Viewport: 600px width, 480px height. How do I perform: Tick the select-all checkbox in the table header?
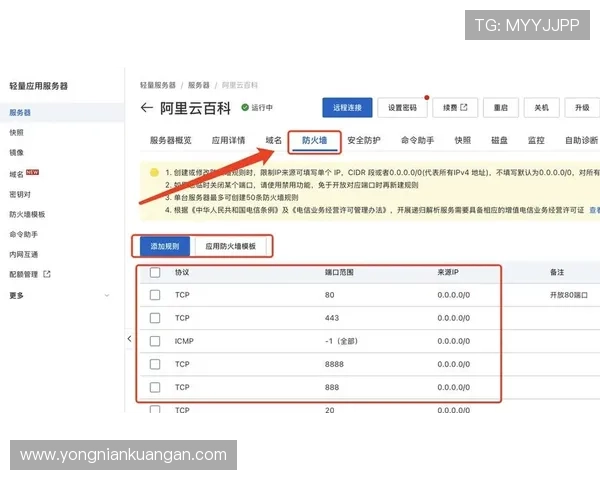pyautogui.click(x=155, y=272)
